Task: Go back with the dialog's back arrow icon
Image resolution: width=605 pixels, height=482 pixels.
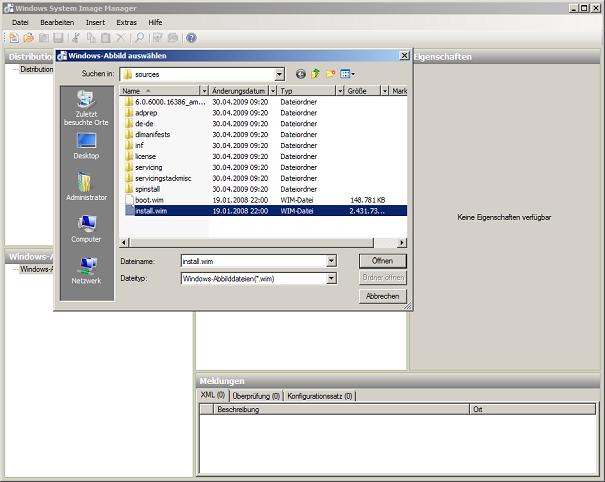Action: (301, 74)
